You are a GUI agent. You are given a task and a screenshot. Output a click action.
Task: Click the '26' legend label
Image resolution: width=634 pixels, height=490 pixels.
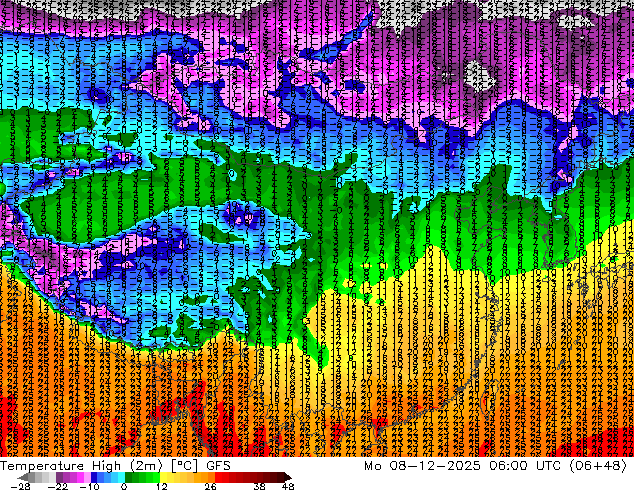coord(210,486)
